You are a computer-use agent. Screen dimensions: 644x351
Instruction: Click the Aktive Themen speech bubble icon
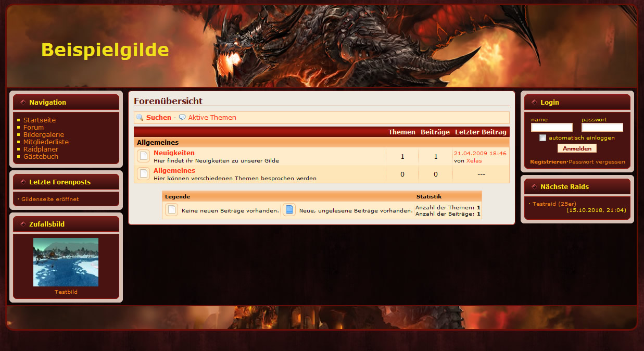(182, 118)
